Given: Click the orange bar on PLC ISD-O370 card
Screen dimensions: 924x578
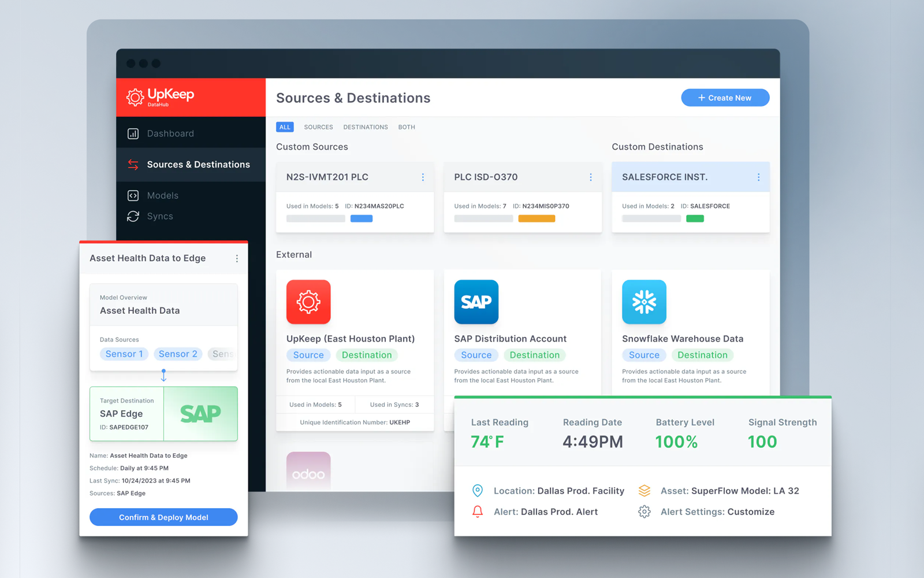Looking at the screenshot, I should [536, 218].
